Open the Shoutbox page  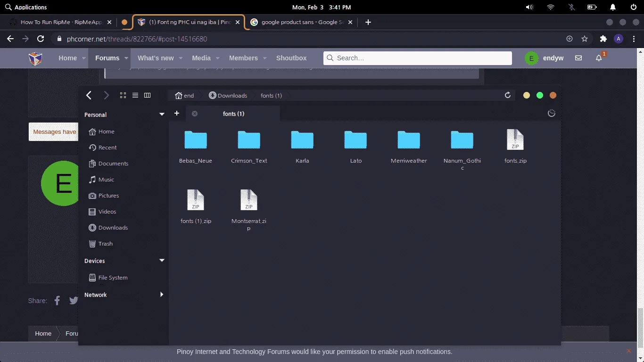tap(291, 58)
